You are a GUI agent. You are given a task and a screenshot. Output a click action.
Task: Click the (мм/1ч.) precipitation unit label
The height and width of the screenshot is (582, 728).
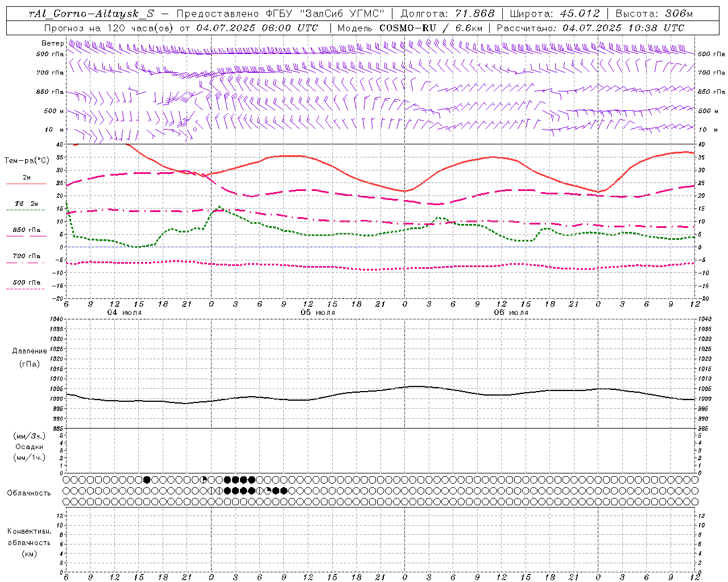tap(30, 458)
